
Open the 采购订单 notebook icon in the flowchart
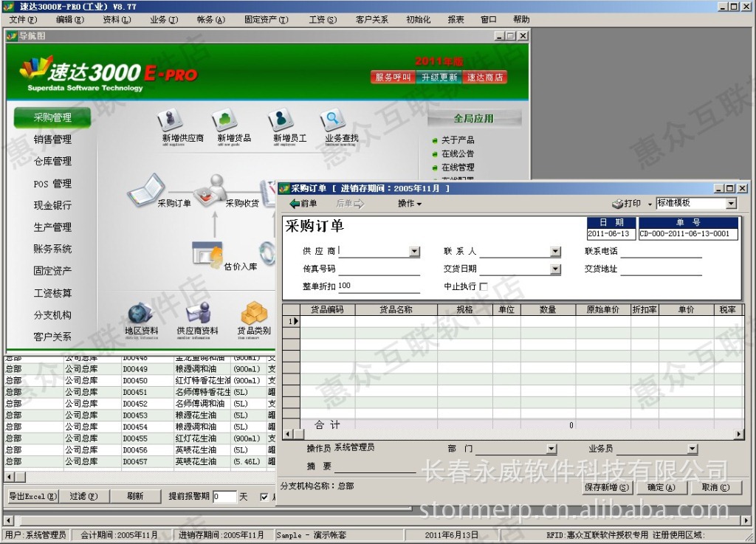click(145, 190)
